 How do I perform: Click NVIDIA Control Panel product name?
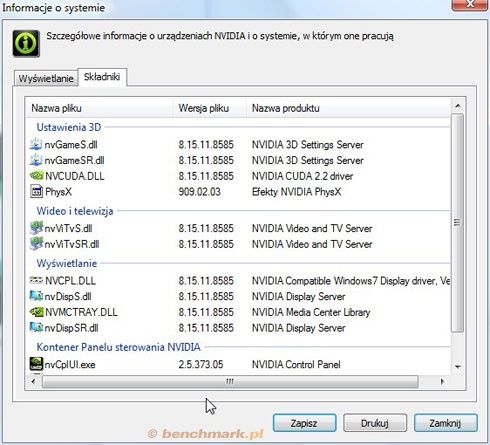click(x=296, y=364)
